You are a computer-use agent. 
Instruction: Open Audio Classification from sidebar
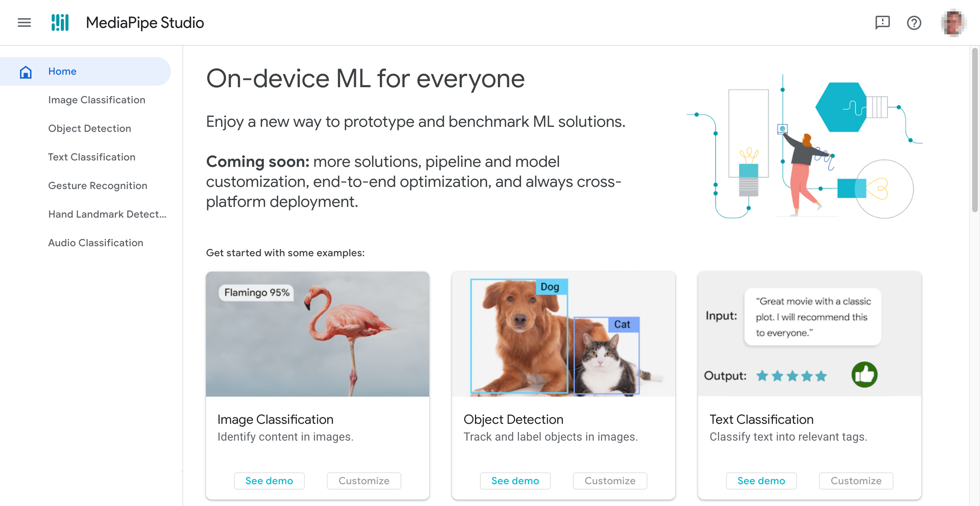96,243
